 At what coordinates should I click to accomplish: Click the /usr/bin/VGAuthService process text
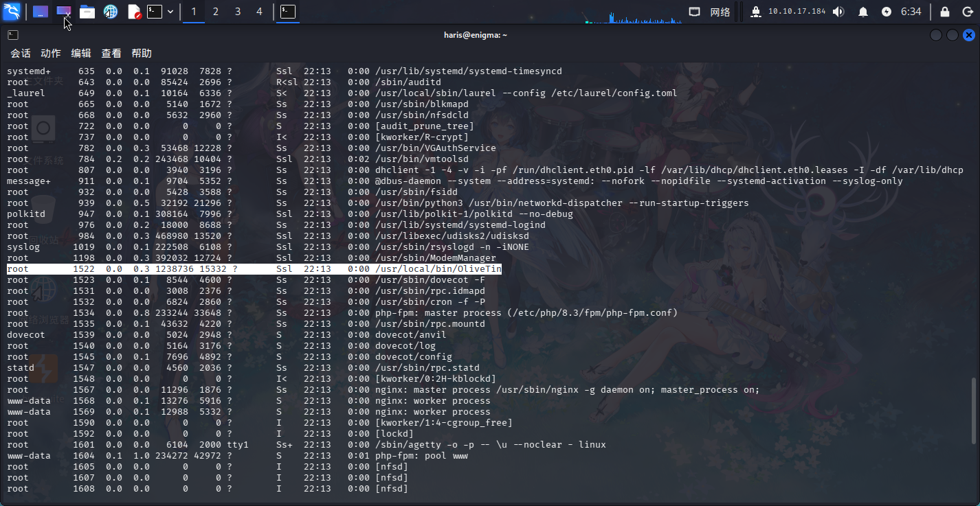[x=436, y=148]
